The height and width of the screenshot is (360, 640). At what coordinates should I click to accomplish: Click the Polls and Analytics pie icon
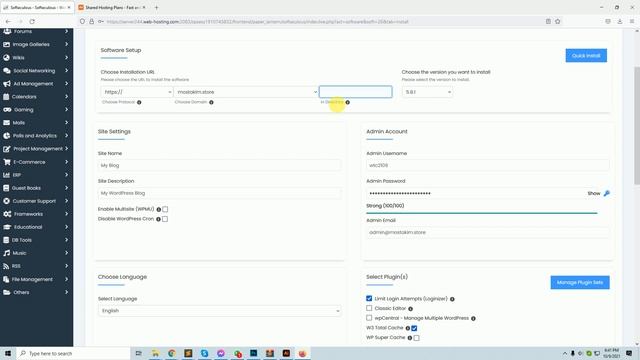[7, 136]
